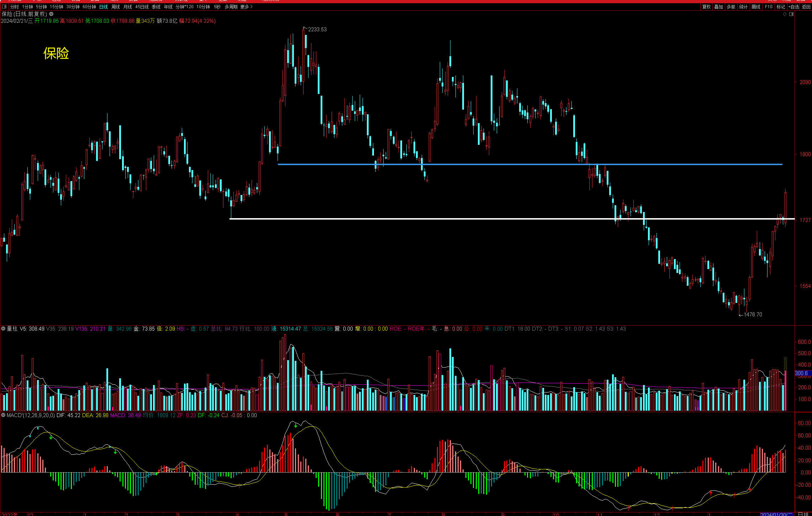The image size is (812, 516).
Task: Switch to 分时 intraday tab
Action: [14, 7]
